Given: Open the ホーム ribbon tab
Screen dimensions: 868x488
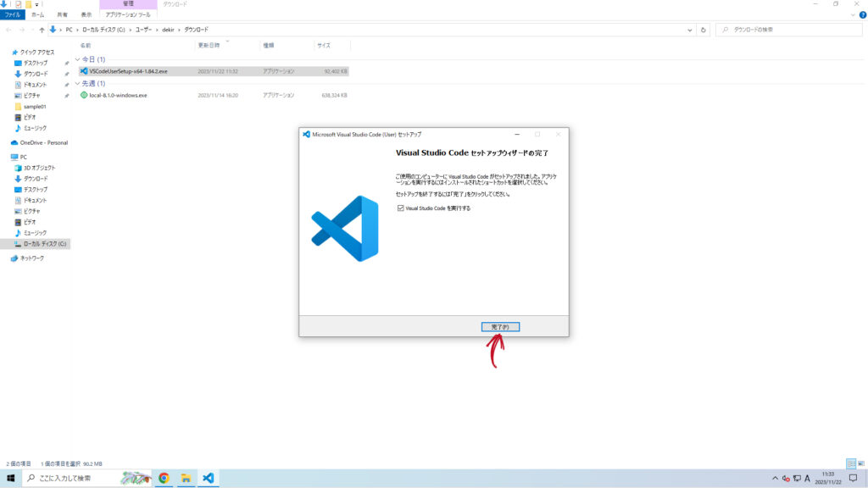Looking at the screenshot, I should [37, 15].
